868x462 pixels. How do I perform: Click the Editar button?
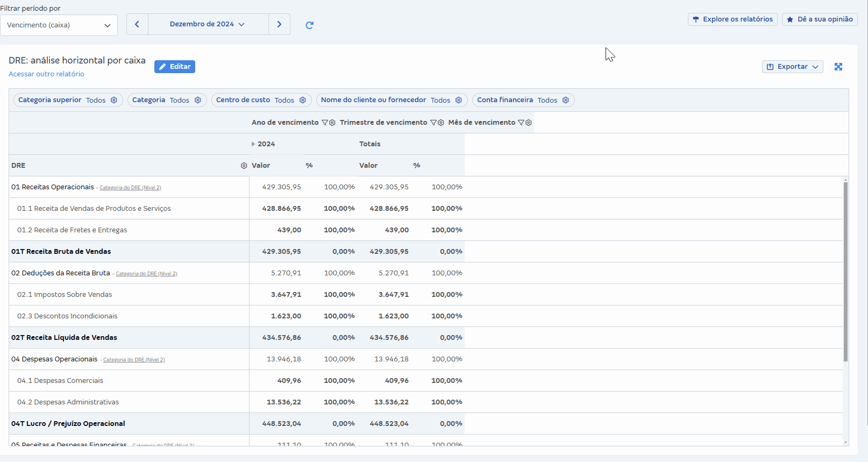point(175,67)
